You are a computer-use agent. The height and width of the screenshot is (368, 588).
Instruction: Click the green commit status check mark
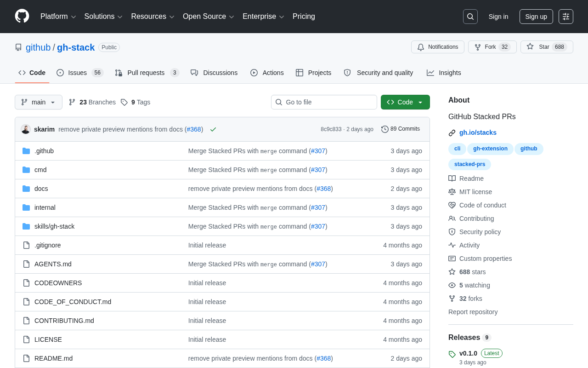tap(213, 129)
